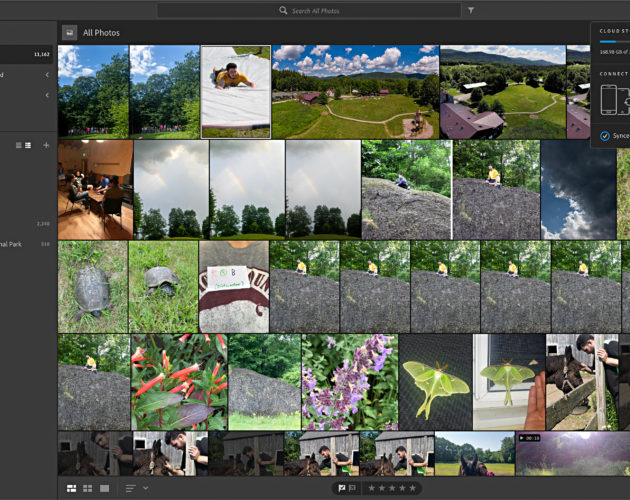Click the blue synced checkmark icon

coord(605,136)
